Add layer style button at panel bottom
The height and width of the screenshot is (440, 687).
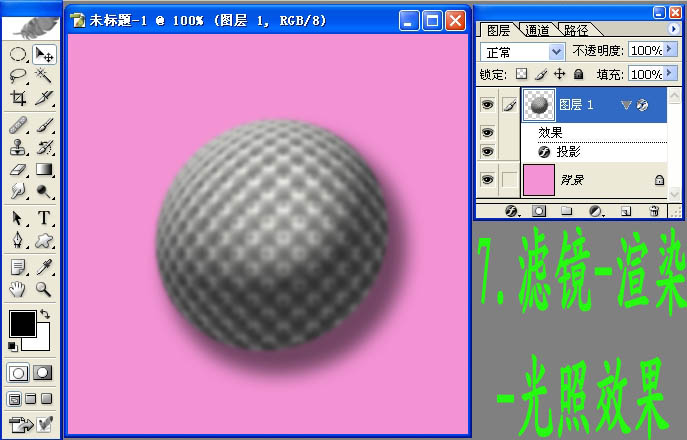coord(511,211)
